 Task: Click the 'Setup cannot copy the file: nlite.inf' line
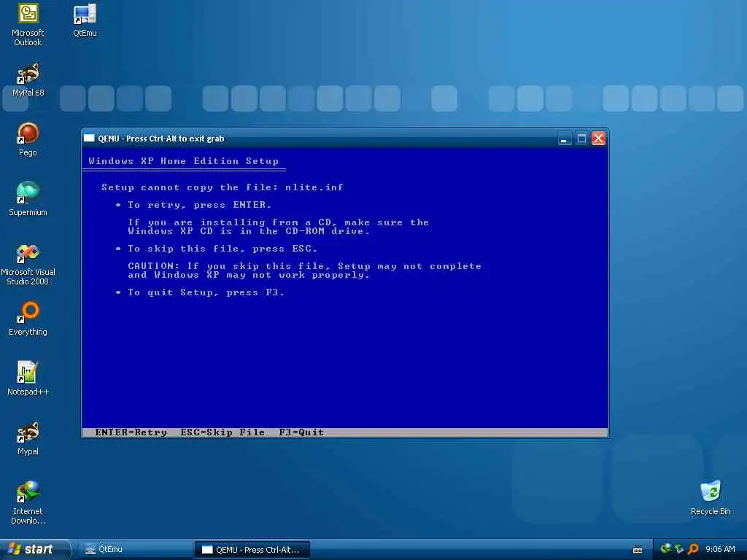[x=222, y=187]
